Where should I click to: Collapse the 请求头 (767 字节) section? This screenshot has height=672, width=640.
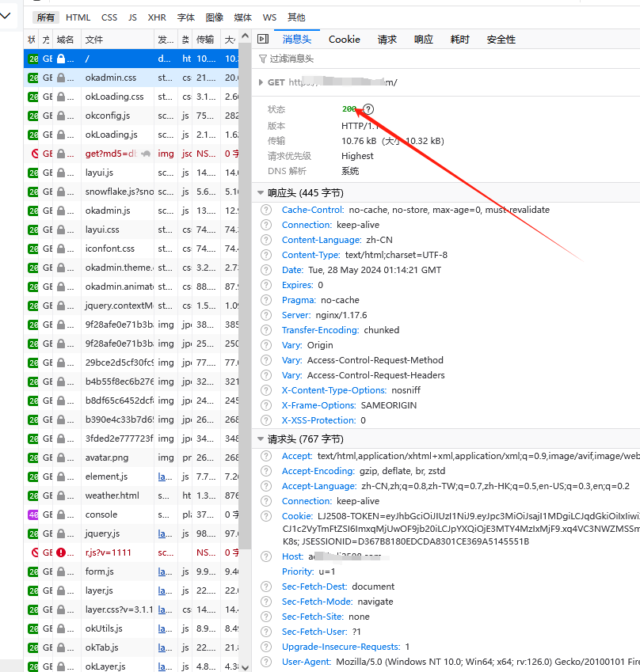click(261, 439)
